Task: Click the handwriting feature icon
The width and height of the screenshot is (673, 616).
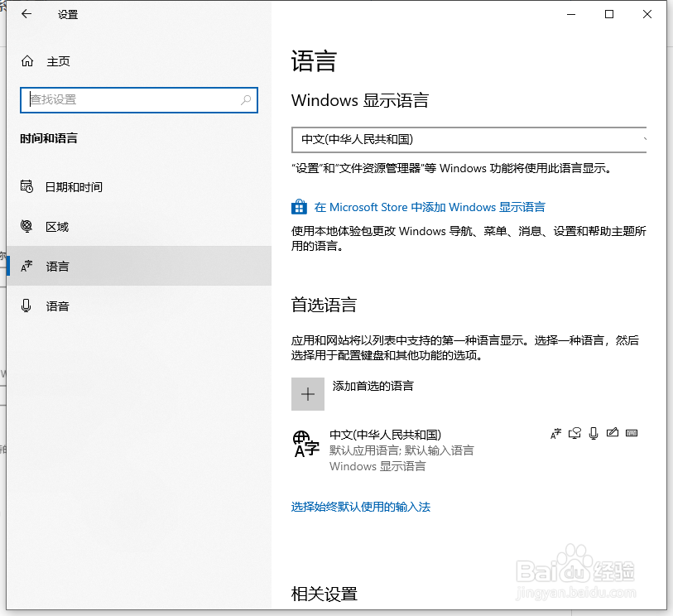Action: [x=613, y=433]
